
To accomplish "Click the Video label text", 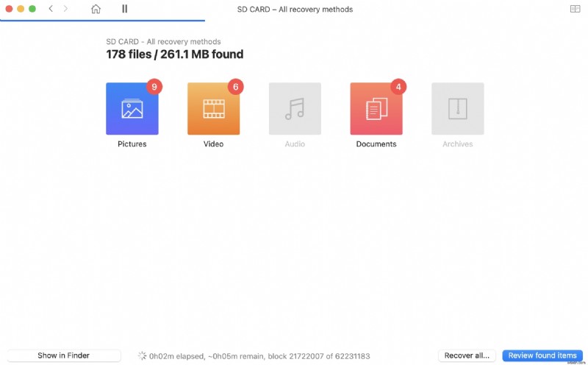I will [213, 143].
